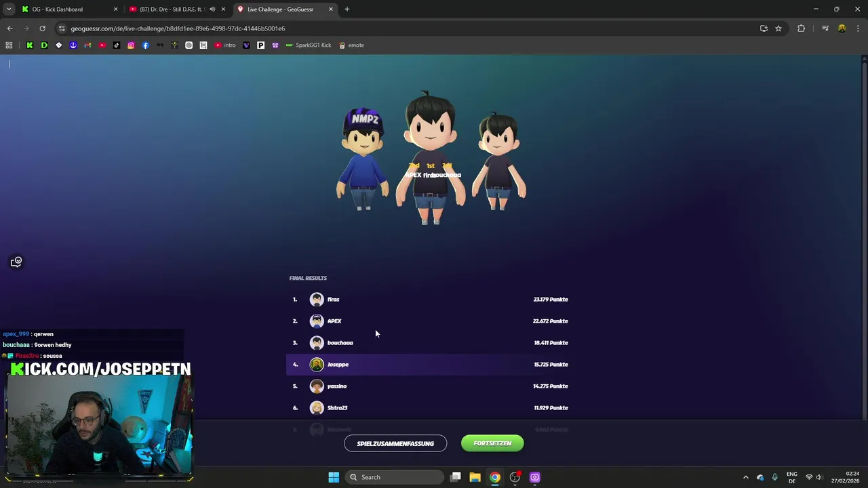The width and height of the screenshot is (868, 488).
Task: Open the Chrome profile avatar
Action: point(842,28)
